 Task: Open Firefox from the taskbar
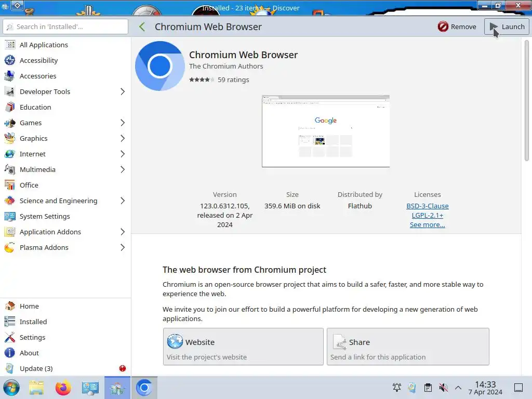click(x=63, y=388)
